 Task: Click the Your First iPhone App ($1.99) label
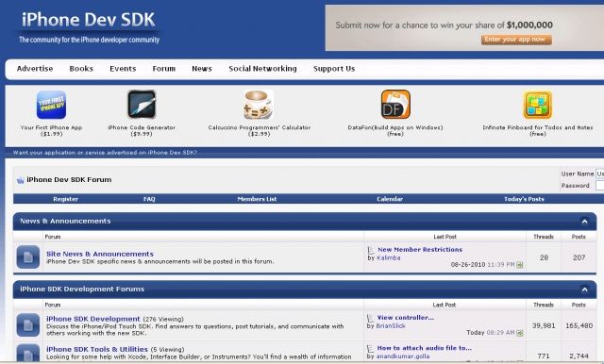pos(51,130)
